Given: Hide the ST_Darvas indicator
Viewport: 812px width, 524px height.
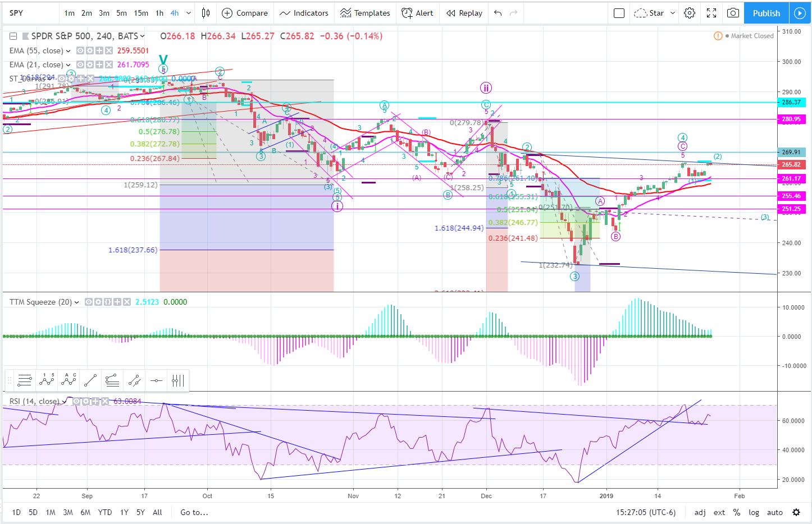Looking at the screenshot, I should pos(62,79).
